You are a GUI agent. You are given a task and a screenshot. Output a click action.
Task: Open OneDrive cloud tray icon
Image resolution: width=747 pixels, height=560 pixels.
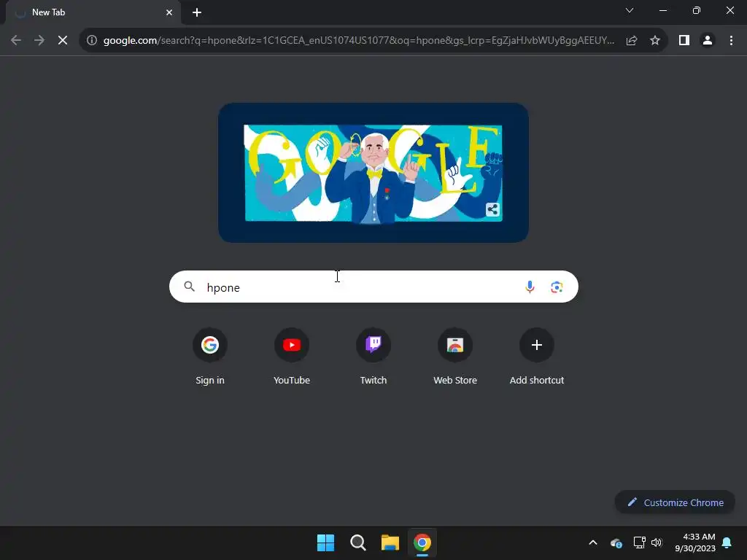pyautogui.click(x=616, y=542)
